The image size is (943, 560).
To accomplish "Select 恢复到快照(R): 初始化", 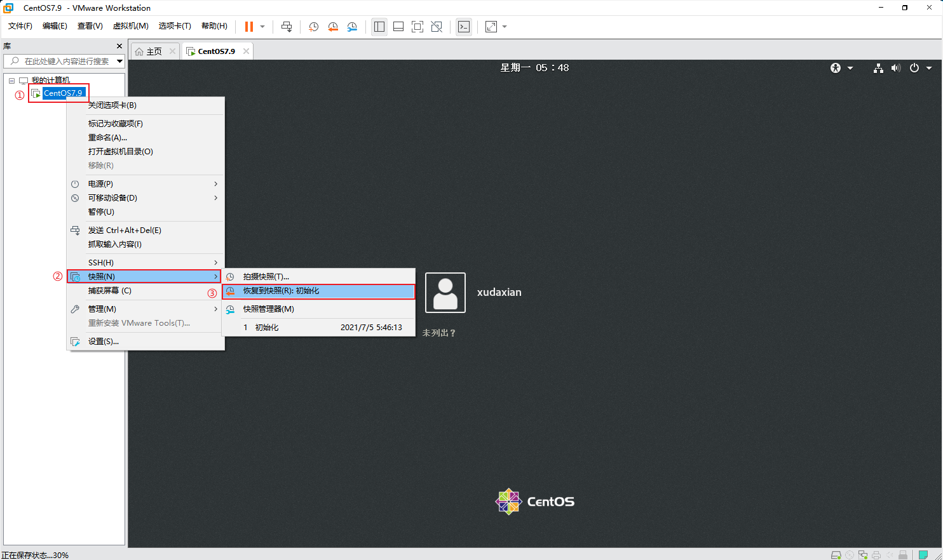I will coord(318,291).
